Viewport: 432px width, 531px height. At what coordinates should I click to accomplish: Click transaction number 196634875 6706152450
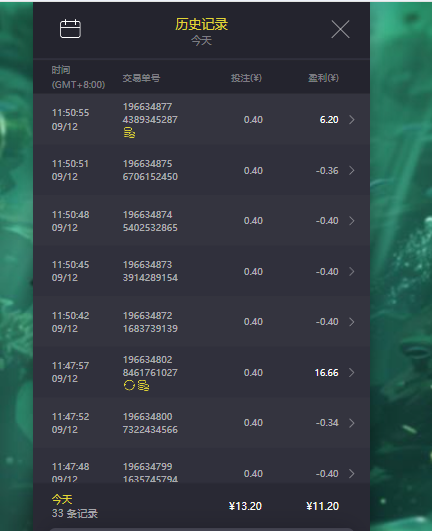pos(150,170)
